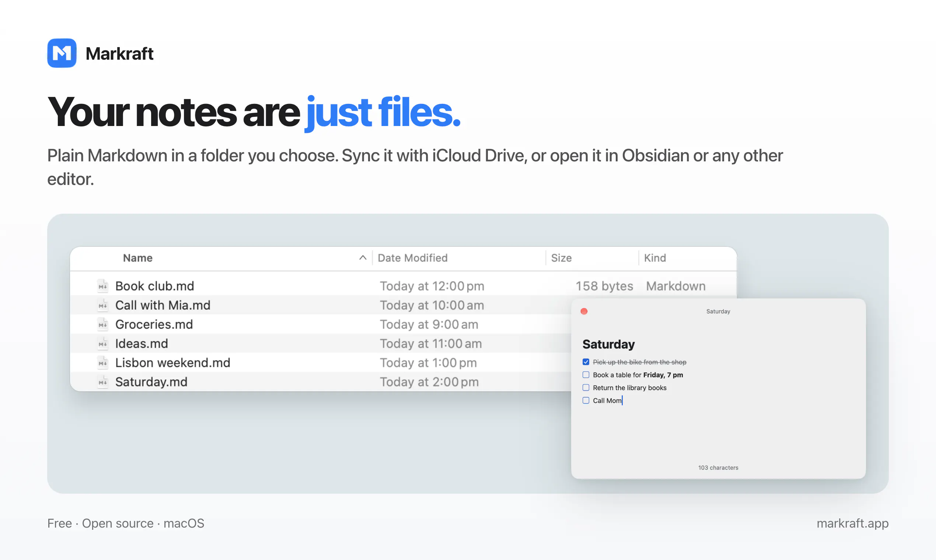
Task: Click the Book club.md file icon
Action: tap(103, 286)
